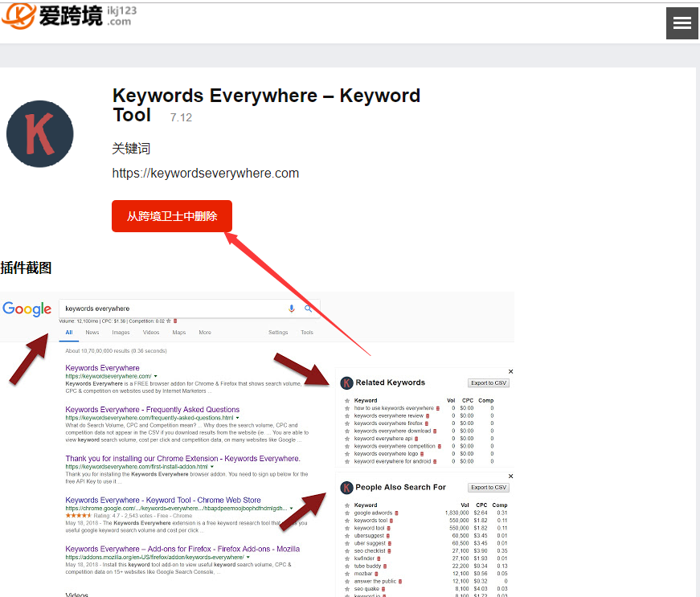This screenshot has height=597, width=700.
Task: Click the 'mozbar' keyword row text
Action: pyautogui.click(x=363, y=574)
